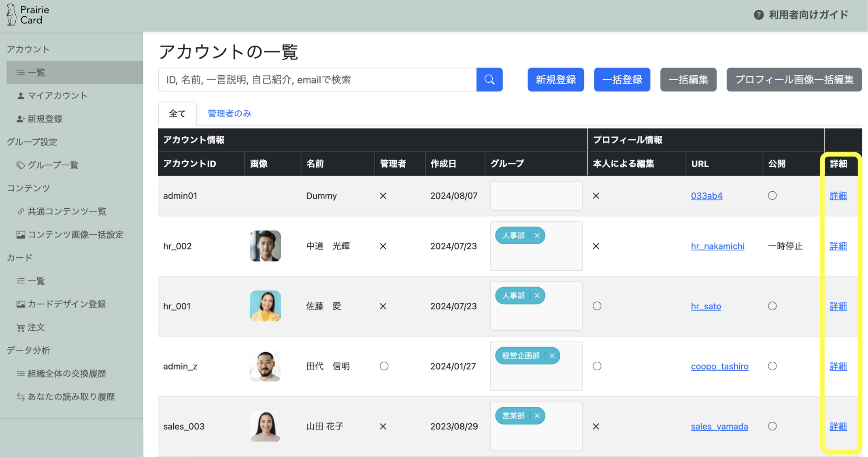Focus the account search input field
The image size is (868, 457).
(x=317, y=79)
